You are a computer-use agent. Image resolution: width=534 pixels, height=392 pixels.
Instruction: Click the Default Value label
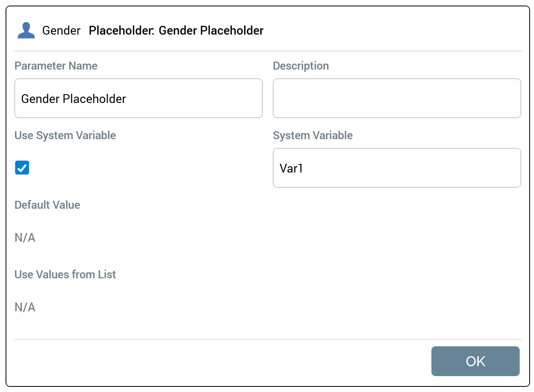coord(47,205)
